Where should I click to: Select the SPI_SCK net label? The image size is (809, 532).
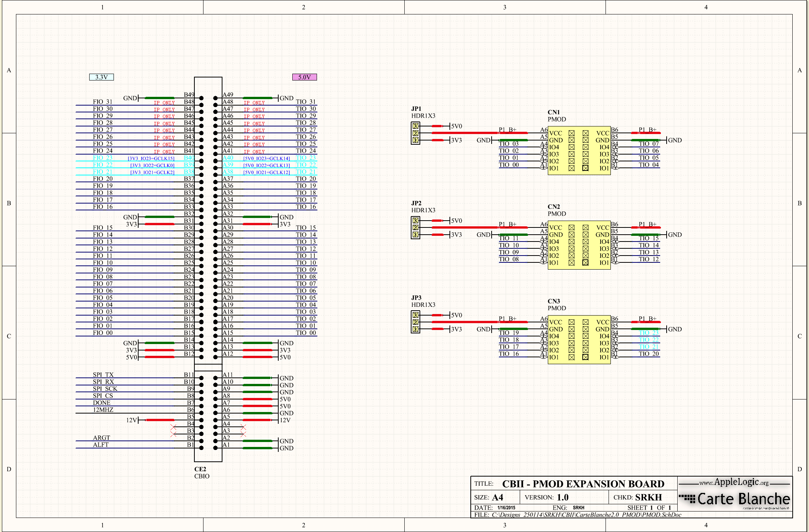(x=105, y=389)
